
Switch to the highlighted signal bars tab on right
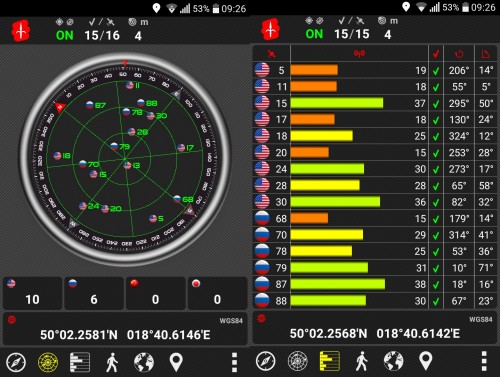click(329, 361)
